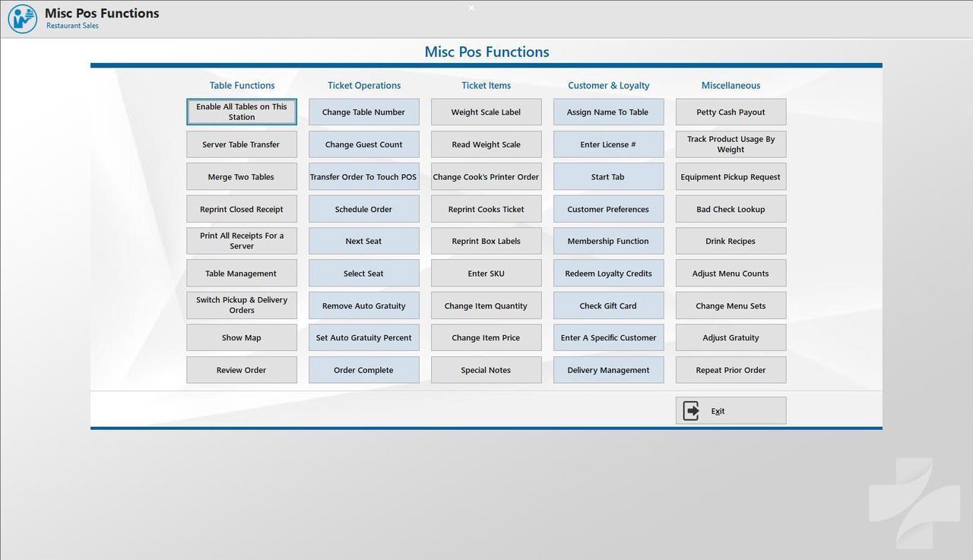973x560 pixels.
Task: Click Assign Name To Table
Action: click(x=609, y=112)
